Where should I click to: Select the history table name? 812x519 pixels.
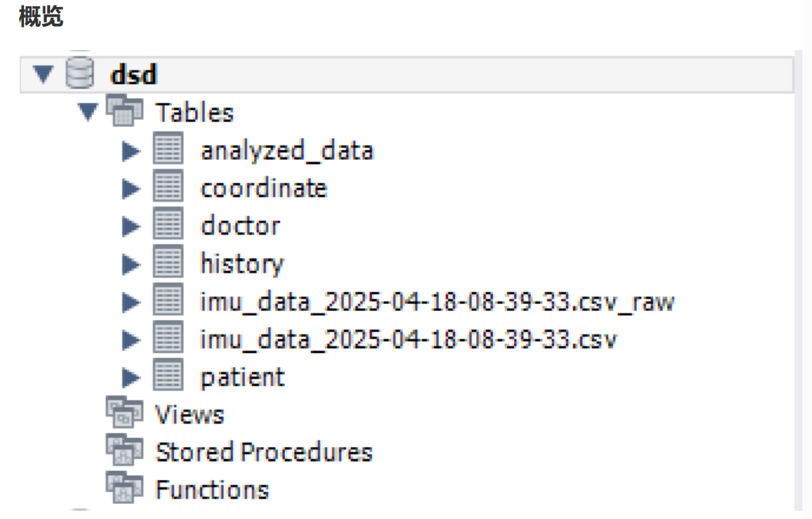242,264
